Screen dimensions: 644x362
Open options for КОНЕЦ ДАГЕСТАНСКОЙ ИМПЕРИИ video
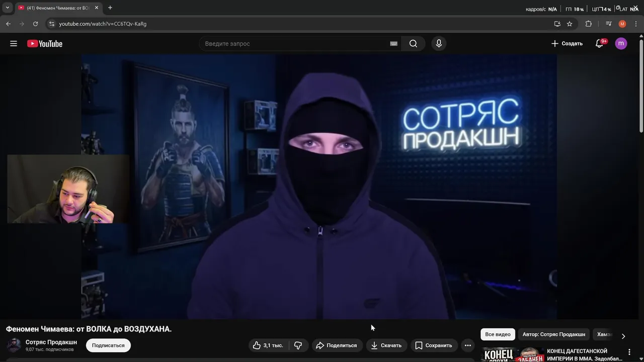tap(629, 352)
